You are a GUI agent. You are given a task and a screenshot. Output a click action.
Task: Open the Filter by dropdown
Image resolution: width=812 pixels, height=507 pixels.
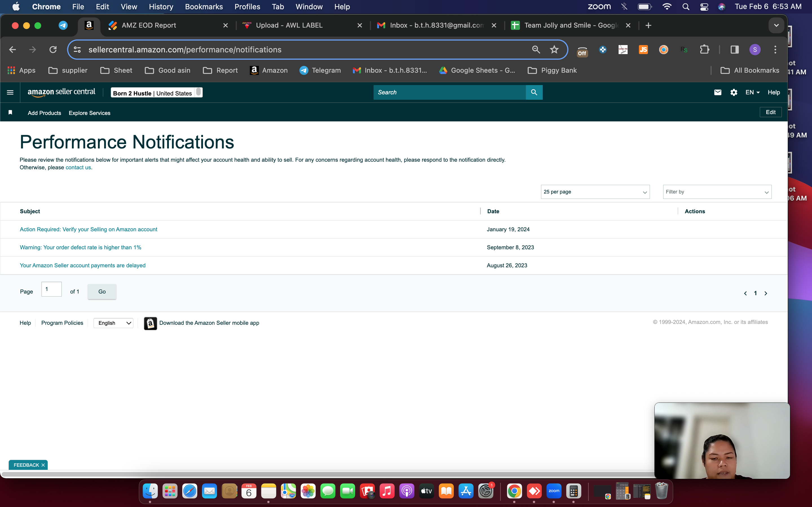tap(717, 192)
